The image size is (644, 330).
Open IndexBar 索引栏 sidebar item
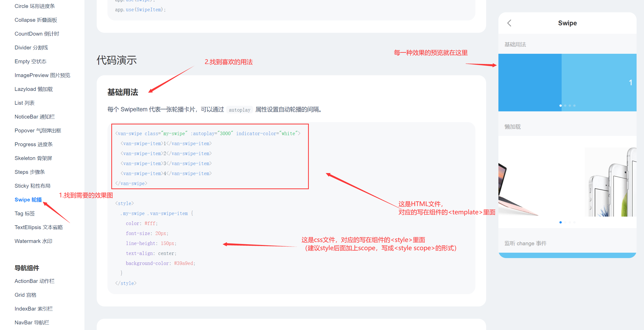[x=34, y=309]
